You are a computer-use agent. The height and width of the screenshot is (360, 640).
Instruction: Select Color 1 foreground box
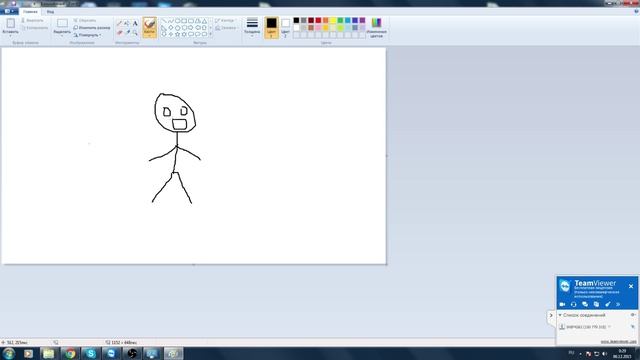coord(271,28)
